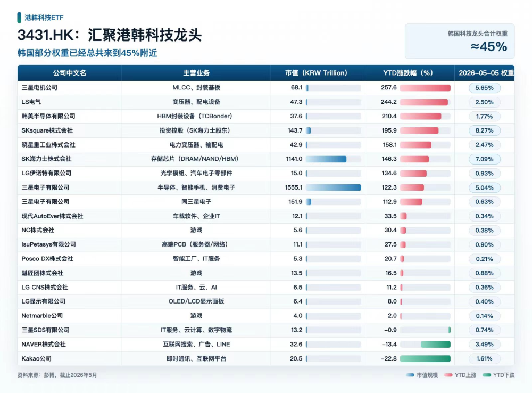The width and height of the screenshot is (532, 393).
Task: Click the 投资控股（SK海力士股东） business cell
Action: click(196, 130)
